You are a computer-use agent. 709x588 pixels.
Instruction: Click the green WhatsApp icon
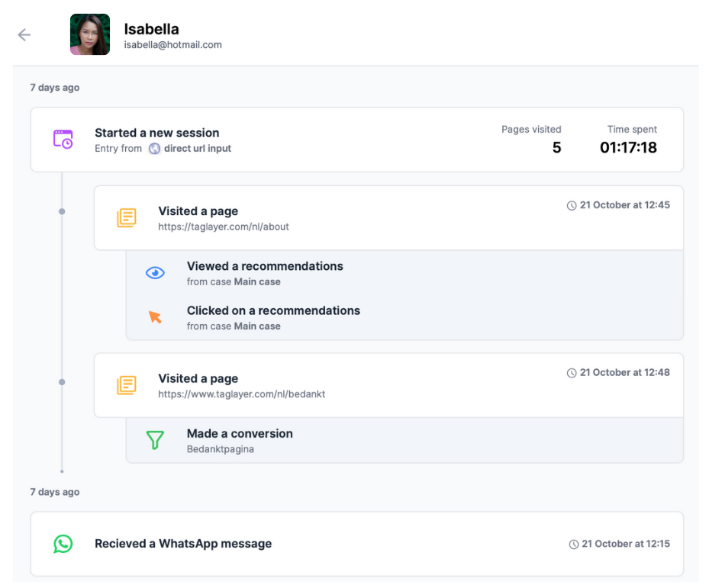click(x=63, y=544)
